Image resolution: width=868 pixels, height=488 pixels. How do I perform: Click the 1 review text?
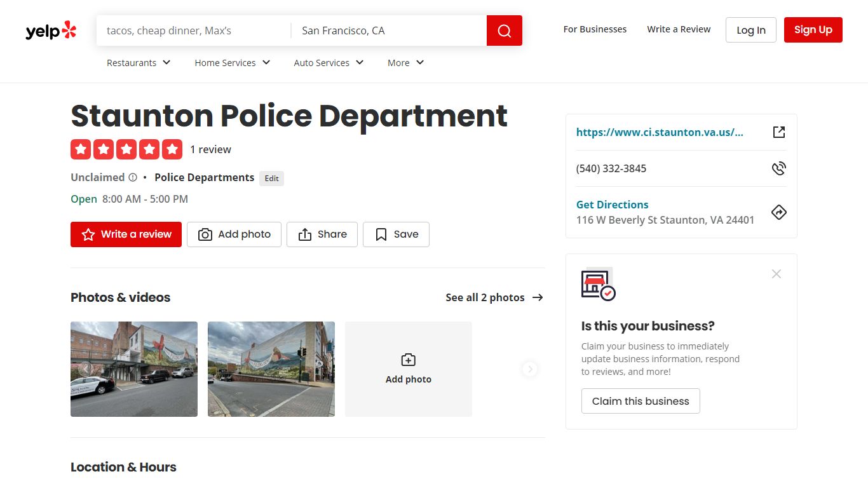(x=210, y=149)
